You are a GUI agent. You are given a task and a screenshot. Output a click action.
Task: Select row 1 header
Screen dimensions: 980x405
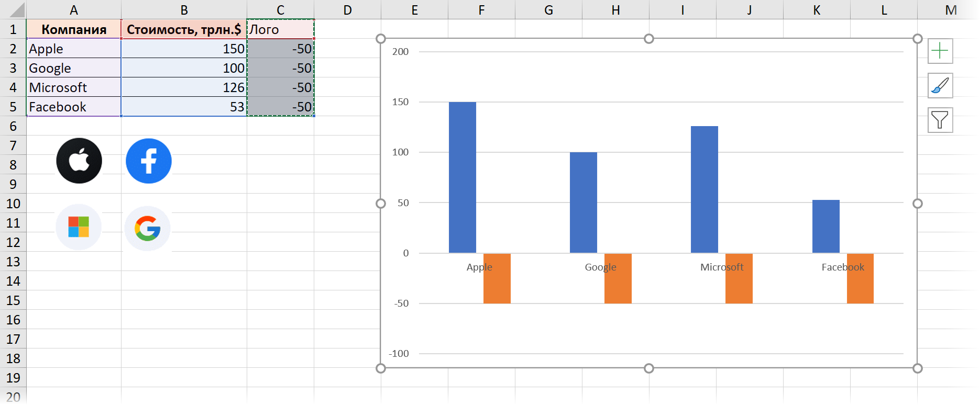click(13, 29)
